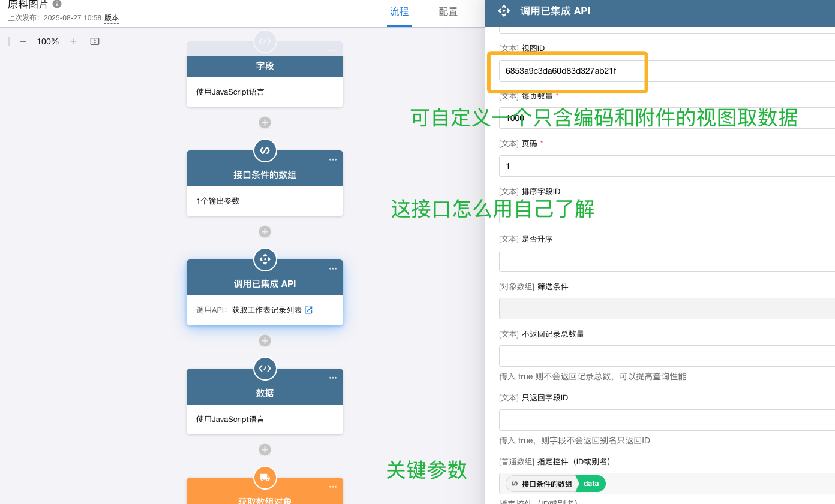Viewport: 835px width, 504px height.
Task: Zoom in the workflow canvas
Action: [73, 41]
